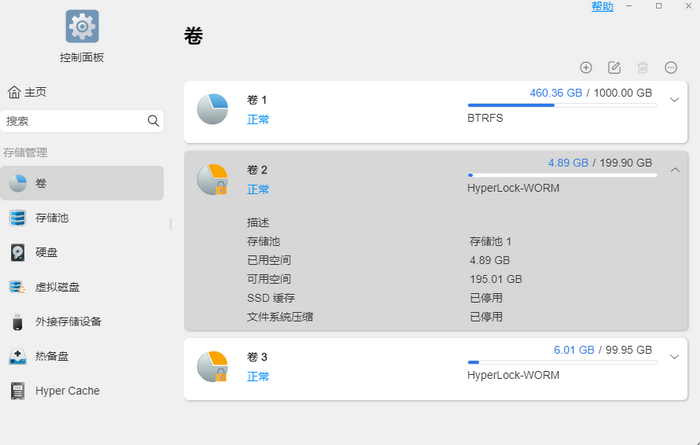Click the edit volume pencil icon
Image resolution: width=700 pixels, height=445 pixels.
coord(614,67)
